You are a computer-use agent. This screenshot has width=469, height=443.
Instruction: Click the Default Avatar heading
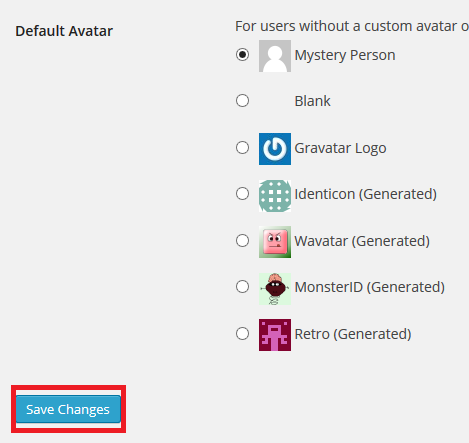coord(64,31)
